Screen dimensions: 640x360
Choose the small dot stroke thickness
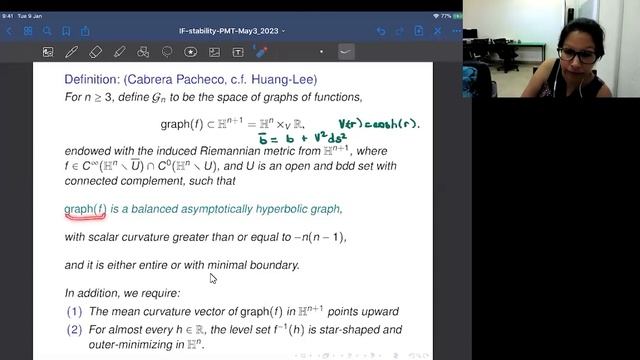pos(321,52)
